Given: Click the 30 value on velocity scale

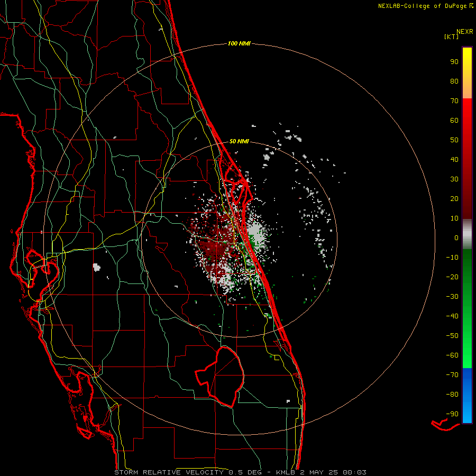Looking at the screenshot, I should pyautogui.click(x=454, y=179).
